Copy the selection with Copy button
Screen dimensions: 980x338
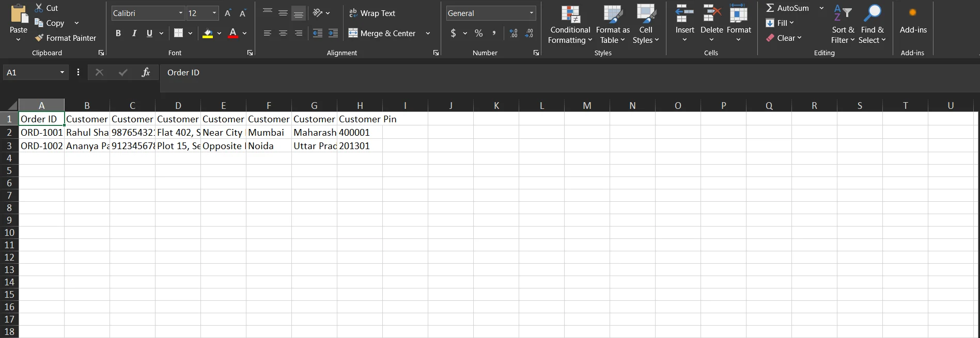[49, 23]
